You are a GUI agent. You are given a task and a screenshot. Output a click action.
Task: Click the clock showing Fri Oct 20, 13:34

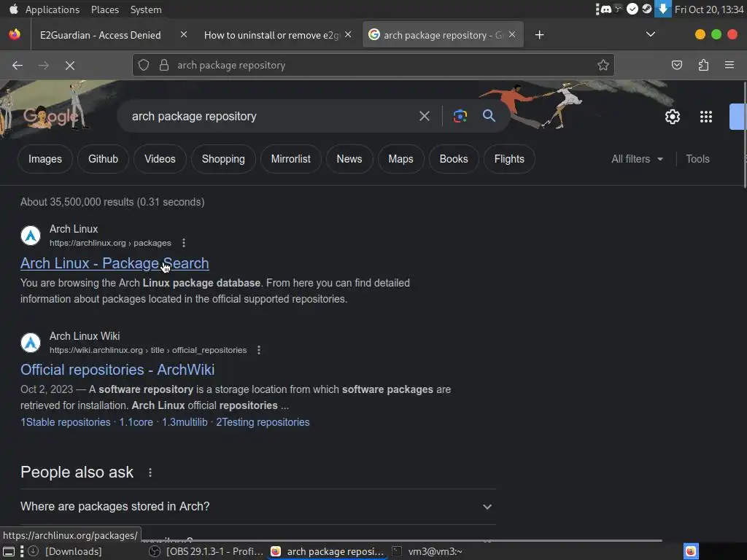709,9
